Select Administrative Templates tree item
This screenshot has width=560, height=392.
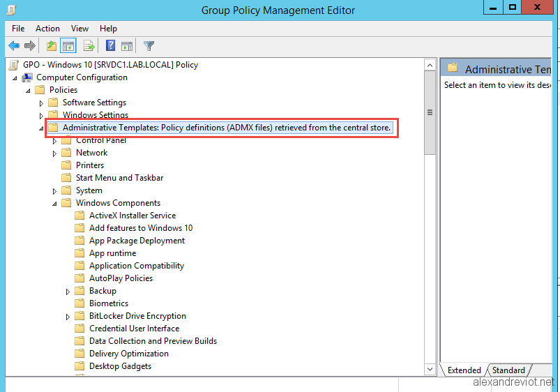[227, 128]
